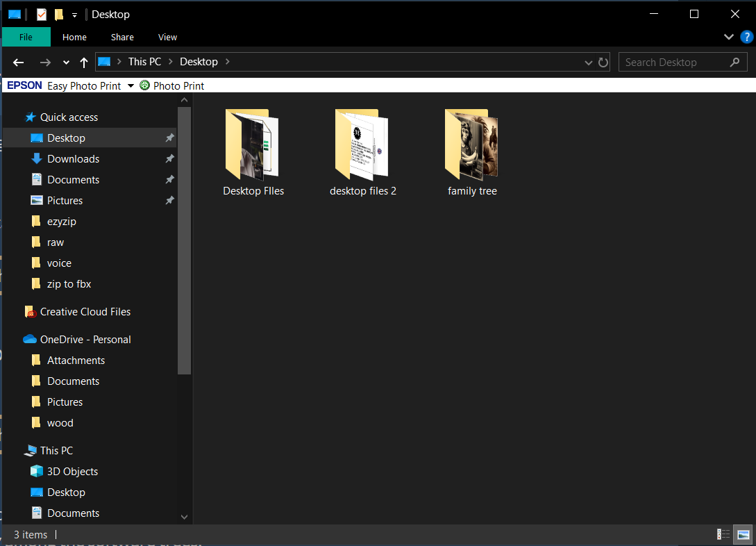
Task: Expand the recent locations dropdown beside the forward arrow
Action: coord(66,62)
